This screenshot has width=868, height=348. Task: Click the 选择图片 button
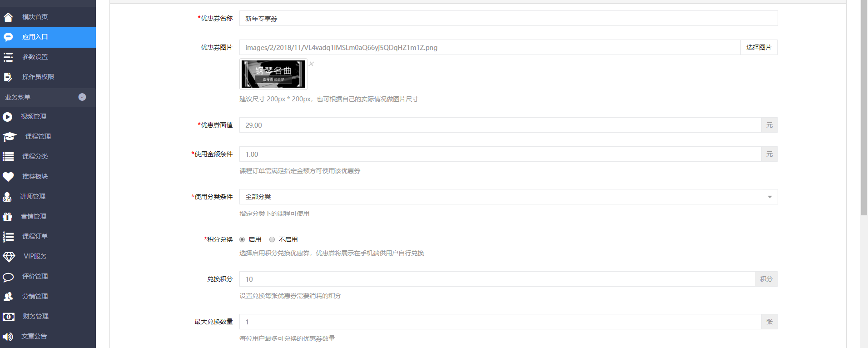[759, 47]
